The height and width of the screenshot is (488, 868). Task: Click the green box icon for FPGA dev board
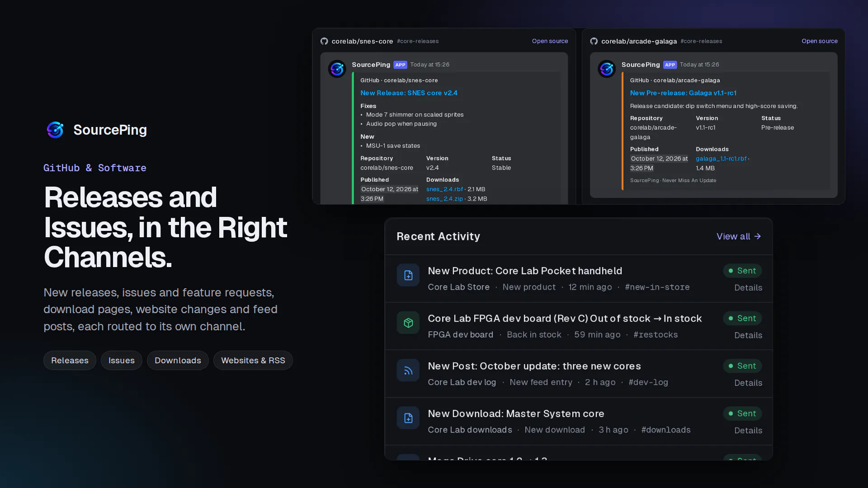point(408,323)
